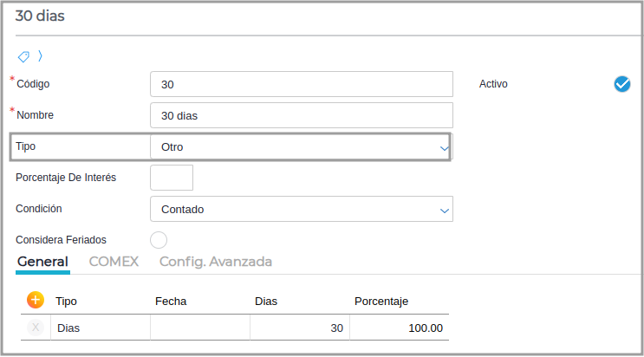The width and height of the screenshot is (644, 357).
Task: Open the Tipo dropdown showing Otro
Action: point(301,147)
